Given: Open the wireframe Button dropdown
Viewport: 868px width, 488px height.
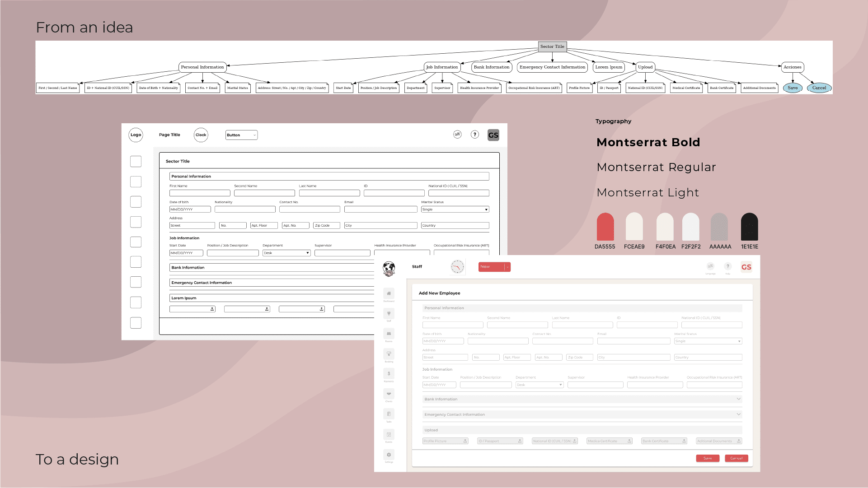Looking at the screenshot, I should (241, 135).
